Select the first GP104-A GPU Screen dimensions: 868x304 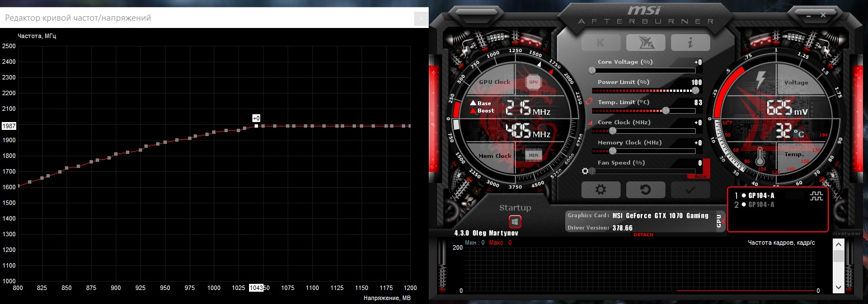click(x=761, y=195)
